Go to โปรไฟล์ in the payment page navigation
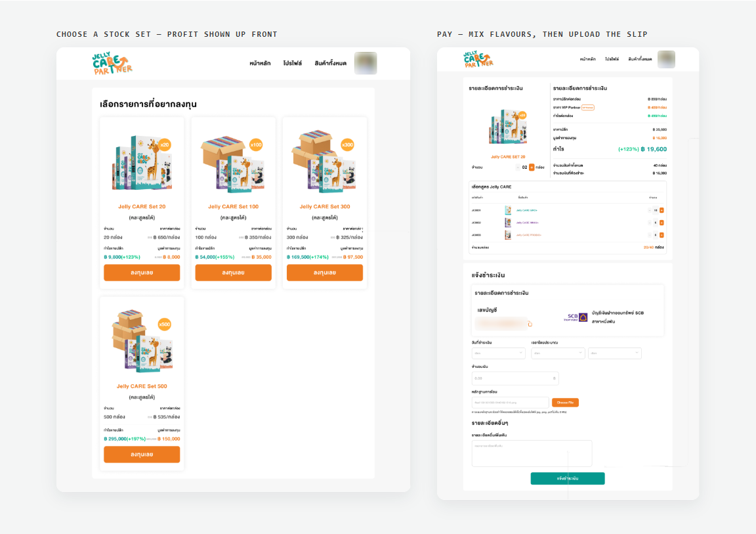 tap(612, 59)
